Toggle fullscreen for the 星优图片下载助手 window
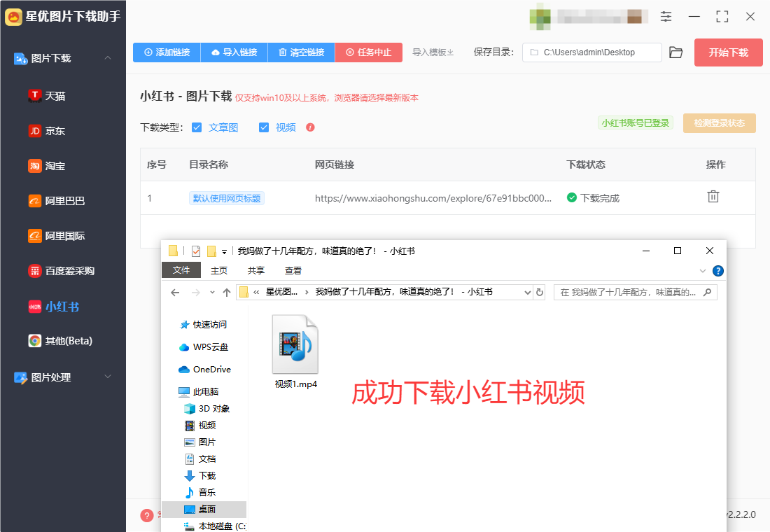 [x=722, y=17]
